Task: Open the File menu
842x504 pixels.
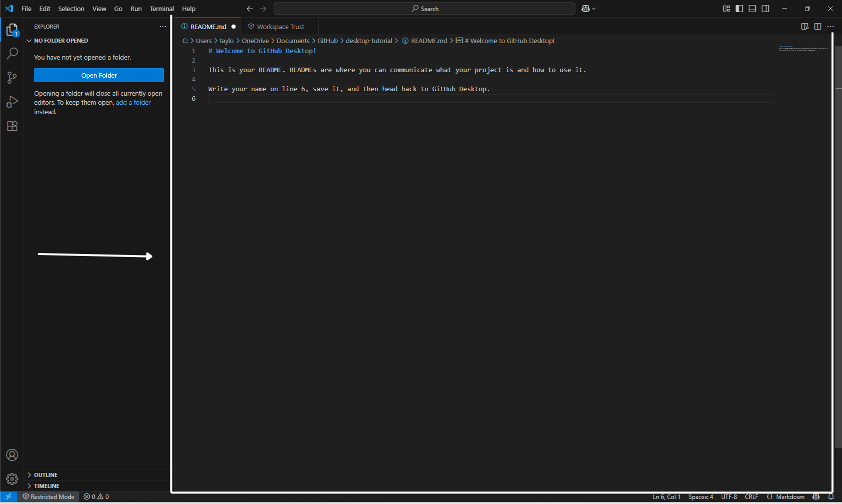Action: click(x=27, y=9)
